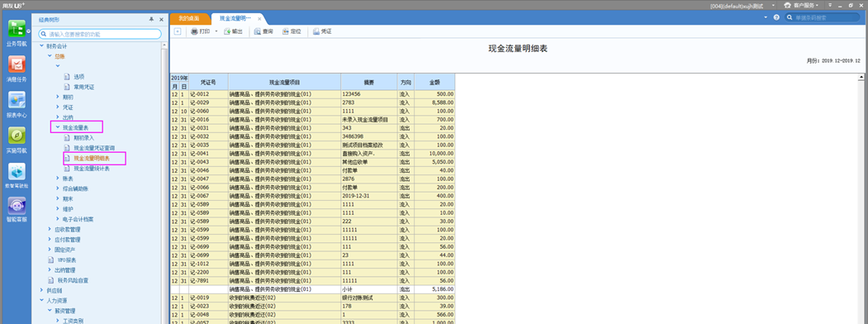Expand the 电子会计档案 tree node
The width and height of the screenshot is (868, 324).
[57, 219]
